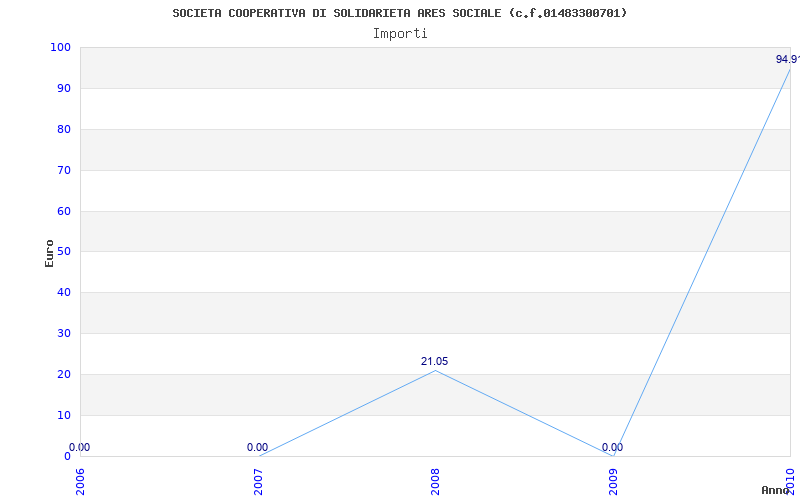The image size is (800, 500).
Task: Click the 50 y-axis tick label
Action: point(62,252)
